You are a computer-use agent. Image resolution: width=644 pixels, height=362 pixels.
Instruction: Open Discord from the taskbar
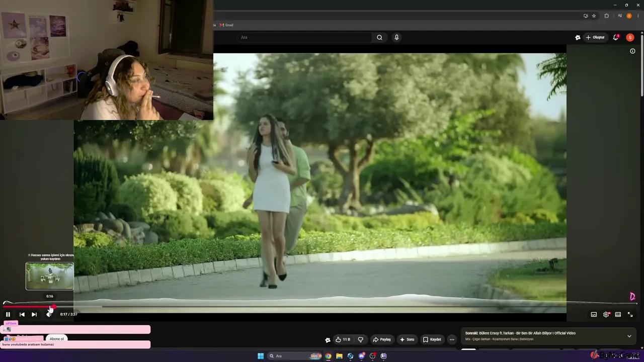pos(361,356)
